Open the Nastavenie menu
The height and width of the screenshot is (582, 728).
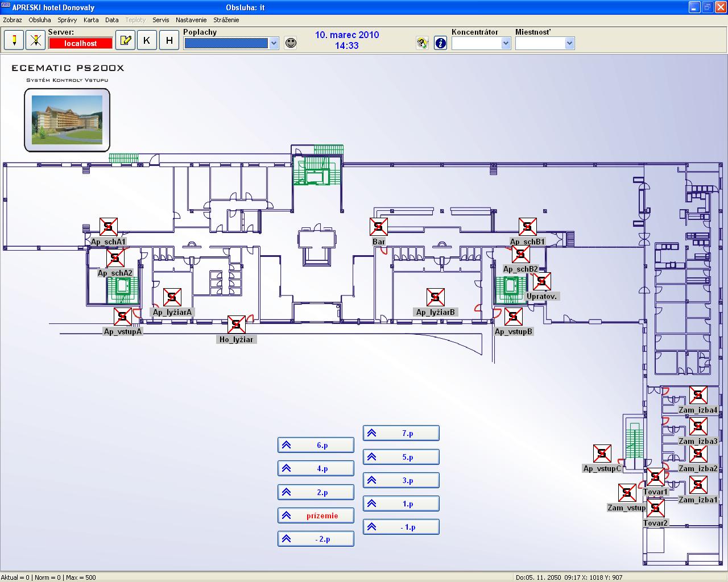(x=191, y=20)
